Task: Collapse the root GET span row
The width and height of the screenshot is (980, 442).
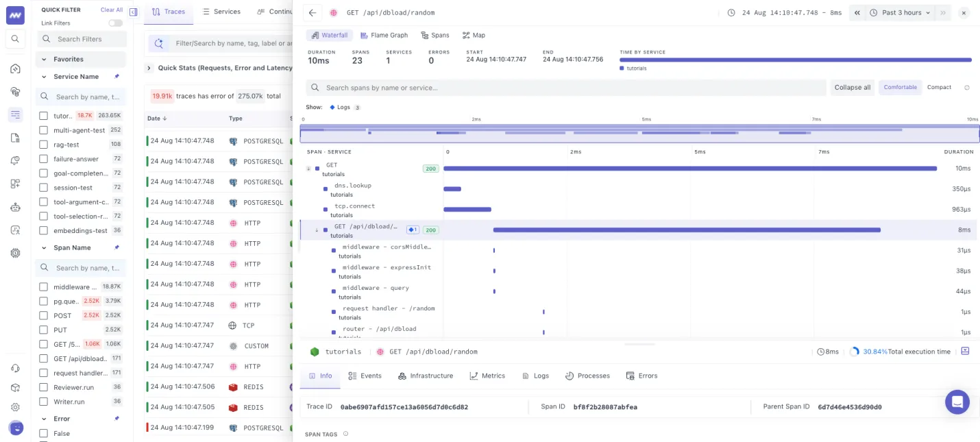Action: click(x=308, y=169)
